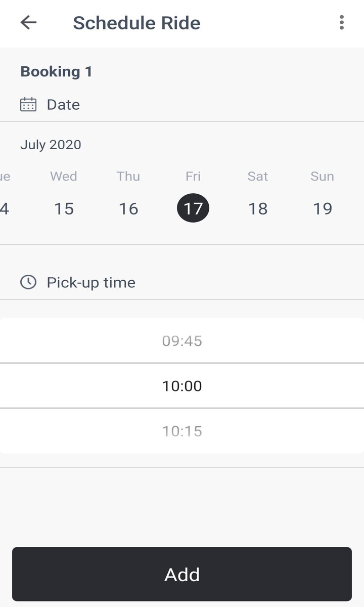Tap the Pick-up time label
Image resolution: width=364 pixels, height=607 pixels.
(91, 282)
